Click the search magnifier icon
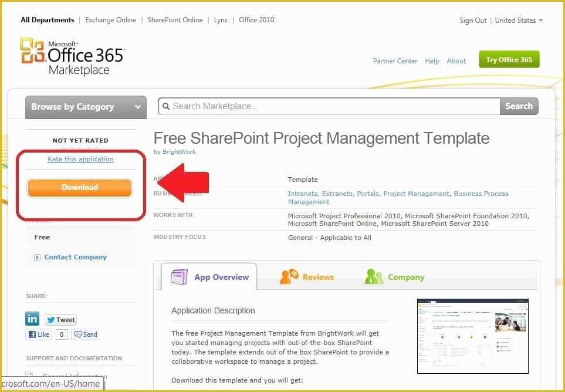The height and width of the screenshot is (392, 565). [x=166, y=106]
